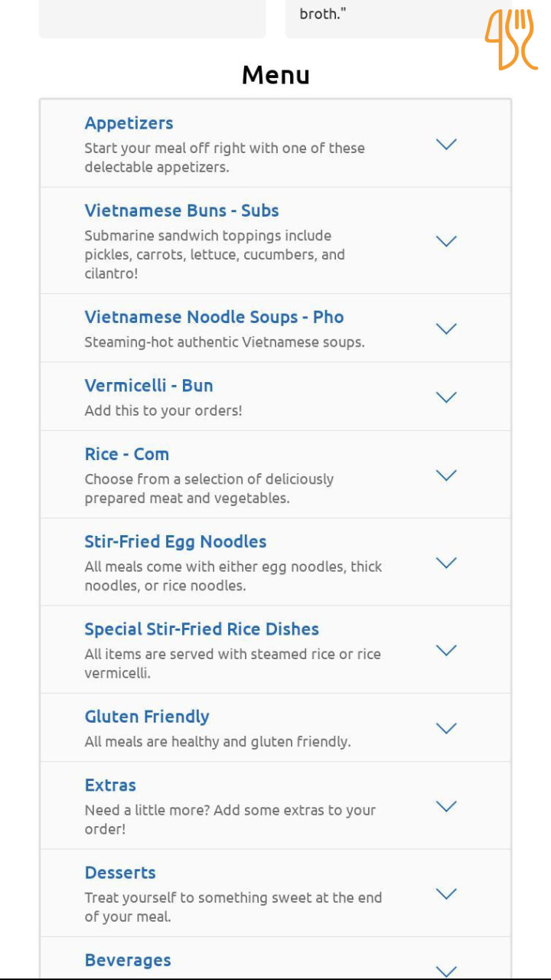Expand the Vermicelli - Bun chevron
The height and width of the screenshot is (980, 551).
tap(445, 397)
